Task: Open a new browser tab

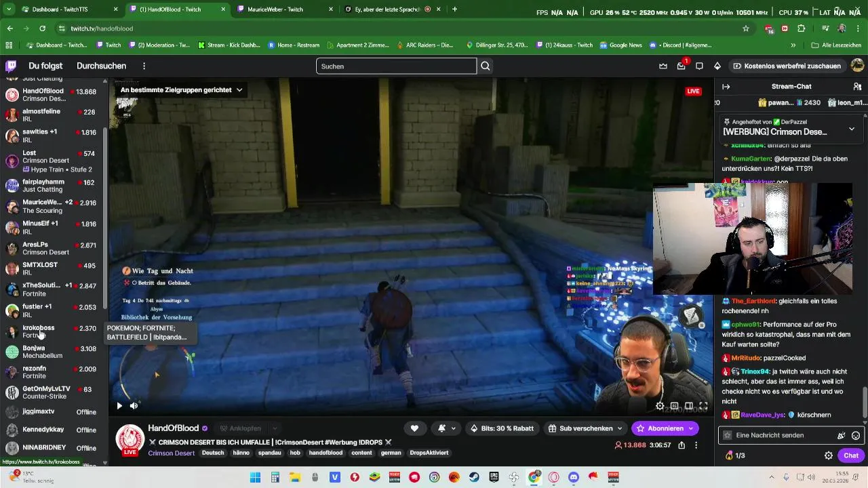Action: (x=454, y=9)
